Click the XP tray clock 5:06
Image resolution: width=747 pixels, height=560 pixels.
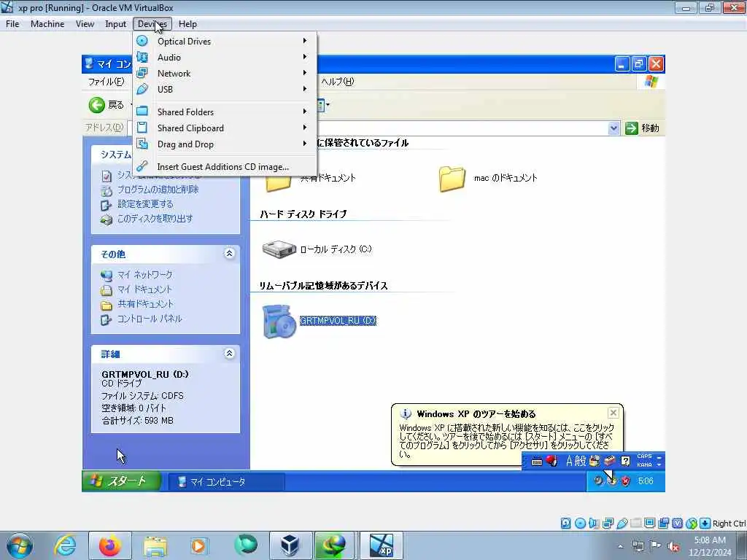point(646,481)
